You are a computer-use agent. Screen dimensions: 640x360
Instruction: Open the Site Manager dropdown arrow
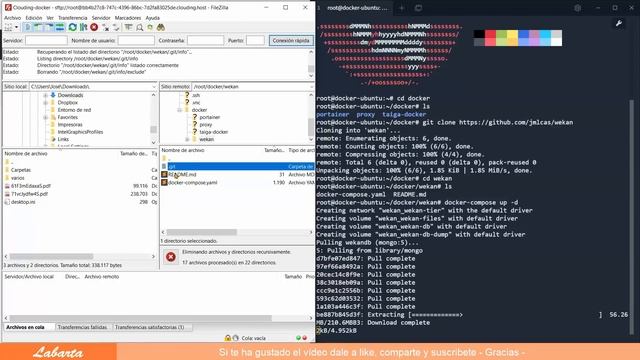point(16,27)
